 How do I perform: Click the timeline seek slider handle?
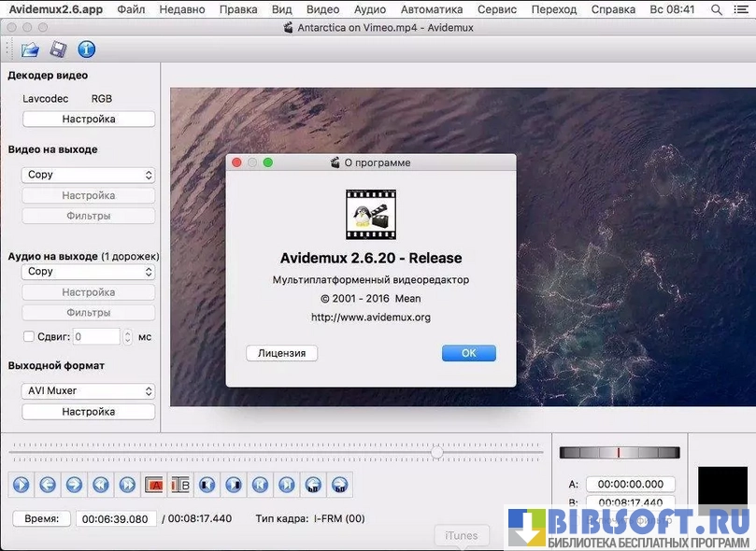click(x=436, y=452)
